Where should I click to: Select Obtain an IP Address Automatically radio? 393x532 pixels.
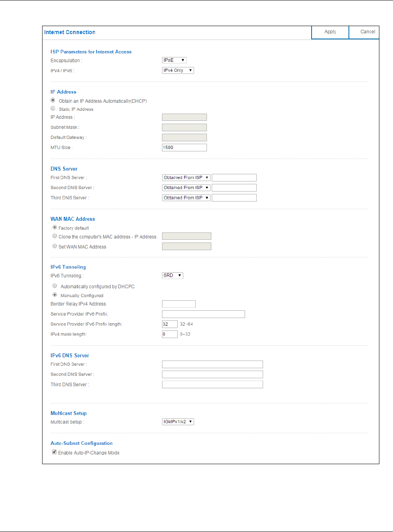click(53, 100)
